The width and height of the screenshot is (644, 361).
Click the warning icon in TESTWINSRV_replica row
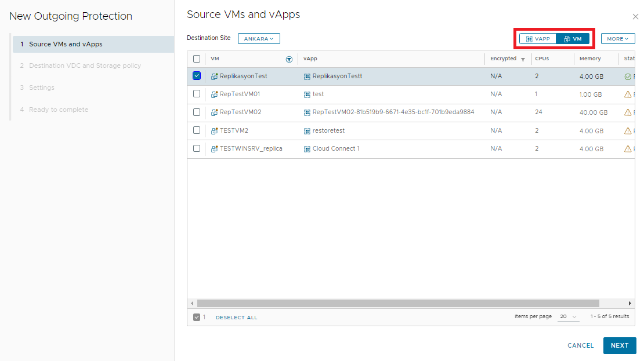click(628, 149)
